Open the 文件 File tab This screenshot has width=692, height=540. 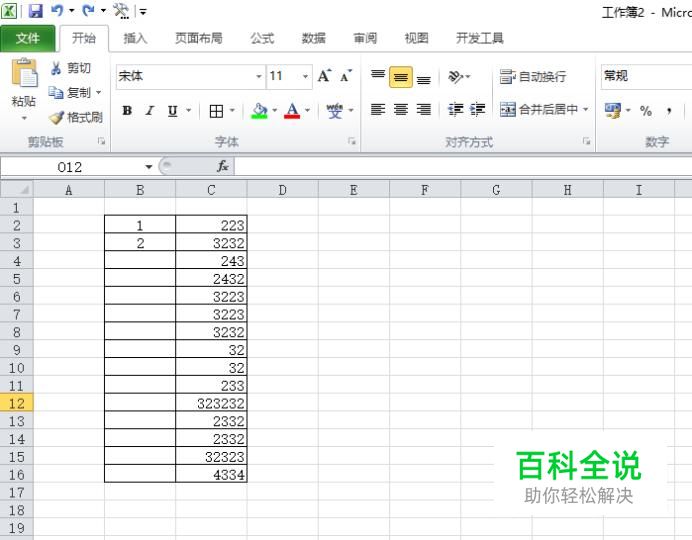[x=28, y=38]
